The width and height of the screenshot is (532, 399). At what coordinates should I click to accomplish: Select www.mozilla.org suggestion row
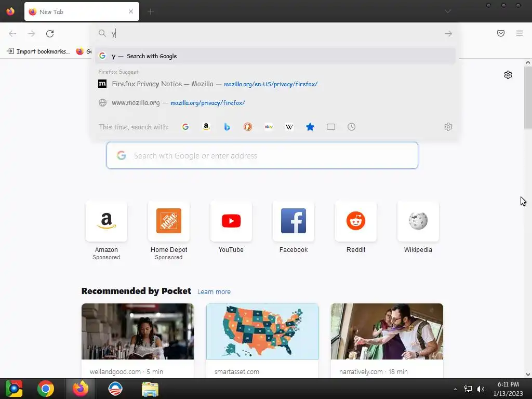(x=275, y=102)
